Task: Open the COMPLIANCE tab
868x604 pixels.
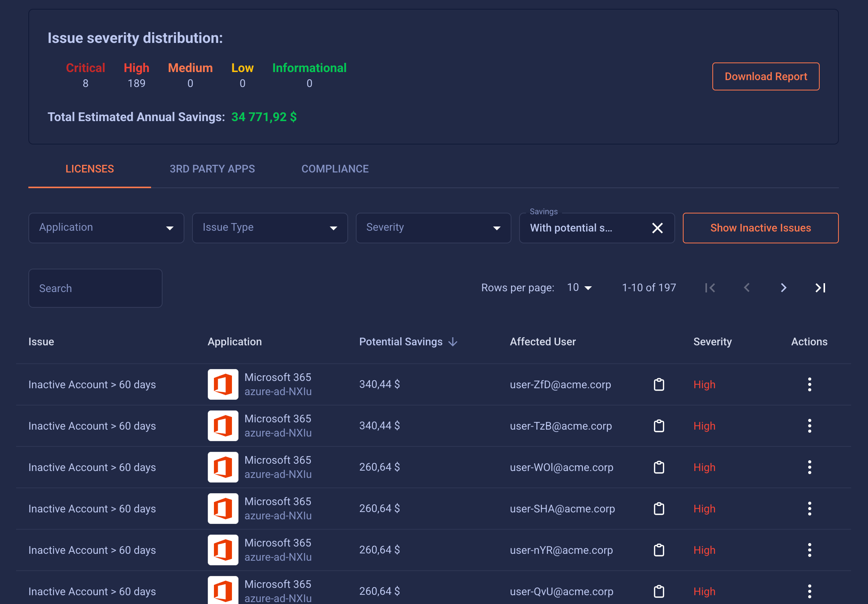Action: point(335,169)
